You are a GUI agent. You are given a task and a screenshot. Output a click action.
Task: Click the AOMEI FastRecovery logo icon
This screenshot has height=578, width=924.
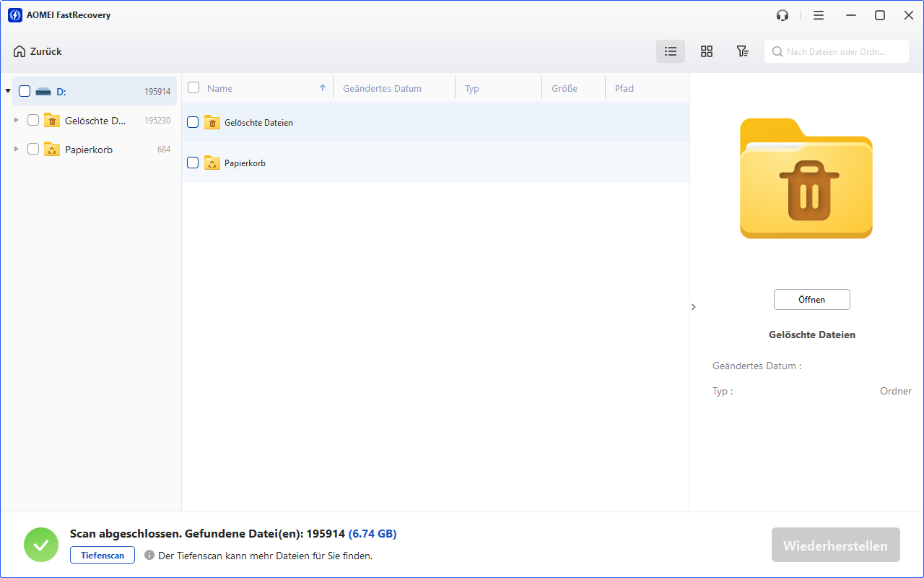tap(14, 15)
